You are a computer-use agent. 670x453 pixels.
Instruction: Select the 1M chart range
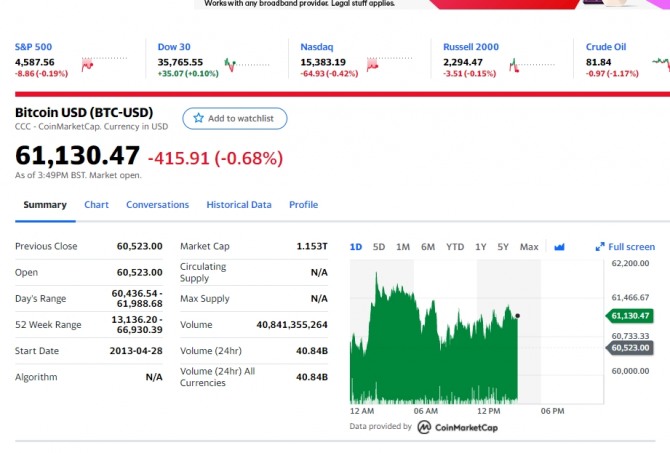pyautogui.click(x=403, y=247)
